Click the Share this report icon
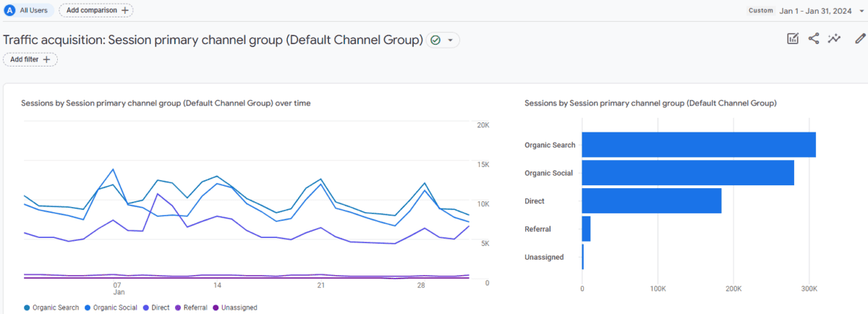 point(814,39)
